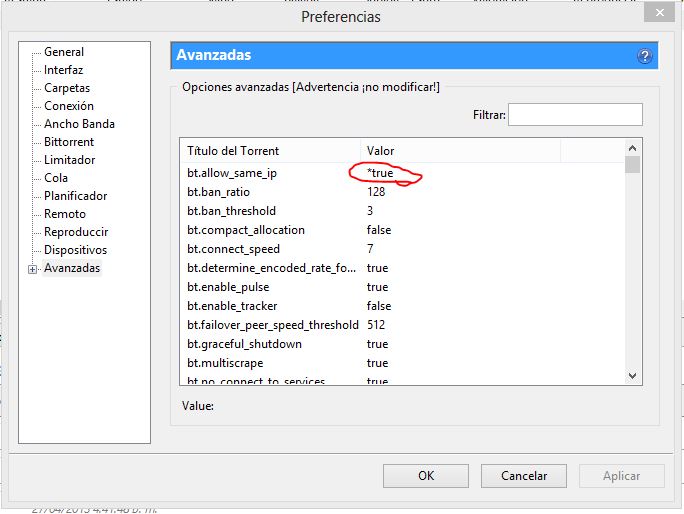Open Reproduccir settings
Viewport: 684px width, 514px height.
pos(76,232)
